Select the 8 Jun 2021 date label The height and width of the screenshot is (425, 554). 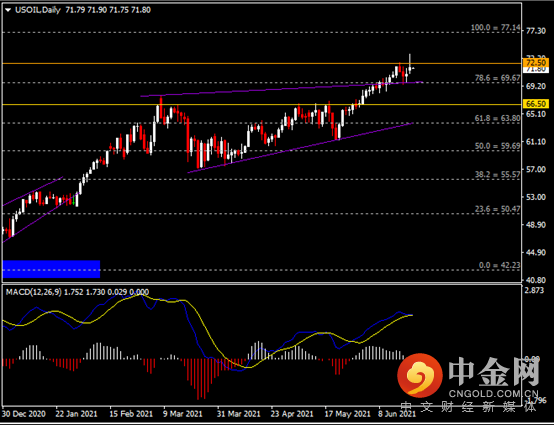[x=397, y=414]
